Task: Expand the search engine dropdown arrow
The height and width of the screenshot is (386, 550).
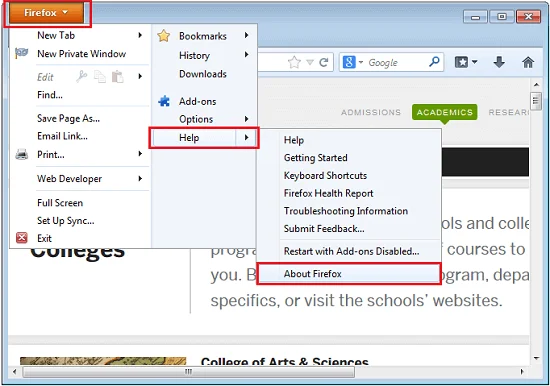Action: click(361, 62)
